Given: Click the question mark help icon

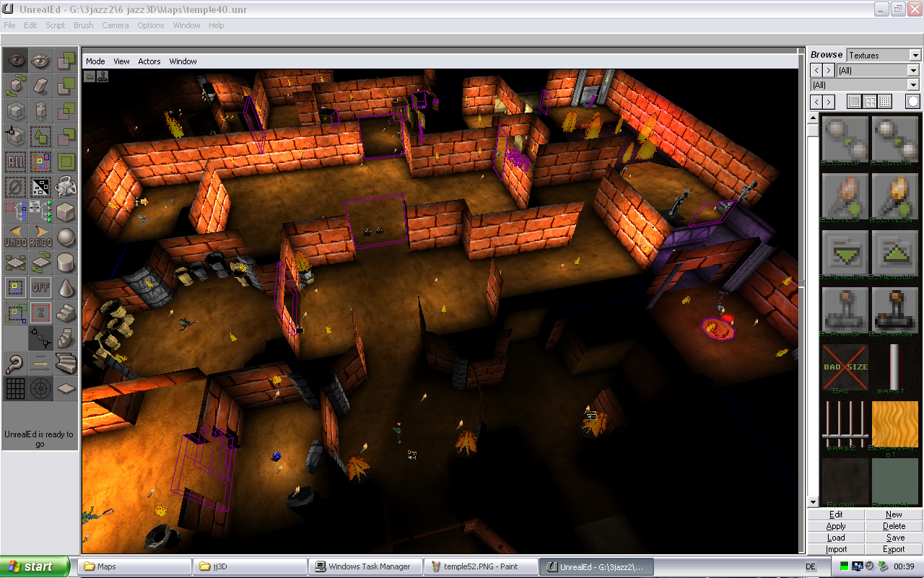Looking at the screenshot, I should pos(16,364).
